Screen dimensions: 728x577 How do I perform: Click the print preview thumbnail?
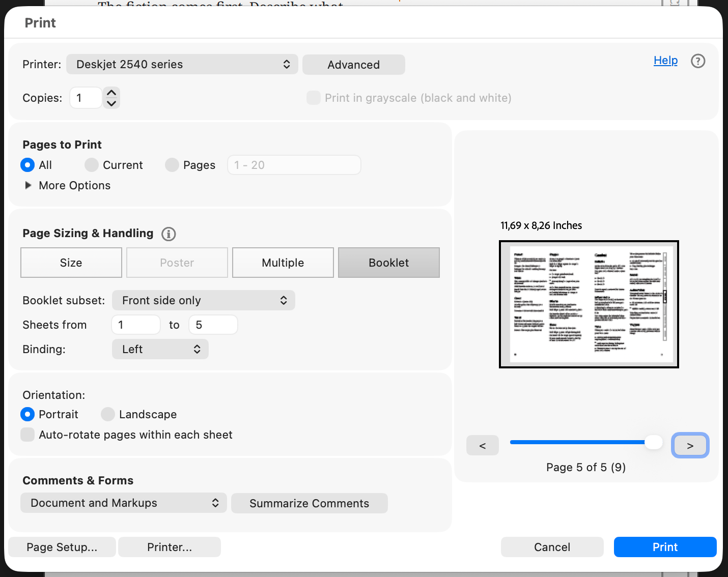pyautogui.click(x=589, y=304)
